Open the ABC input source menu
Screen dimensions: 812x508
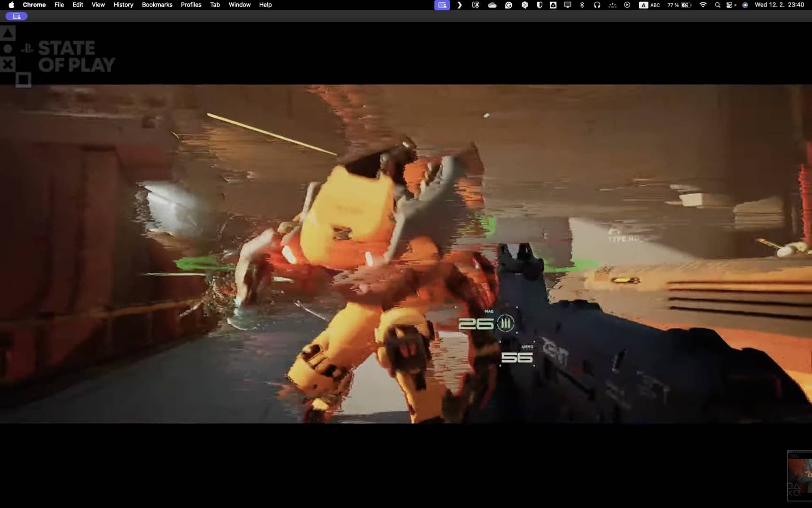[650, 5]
